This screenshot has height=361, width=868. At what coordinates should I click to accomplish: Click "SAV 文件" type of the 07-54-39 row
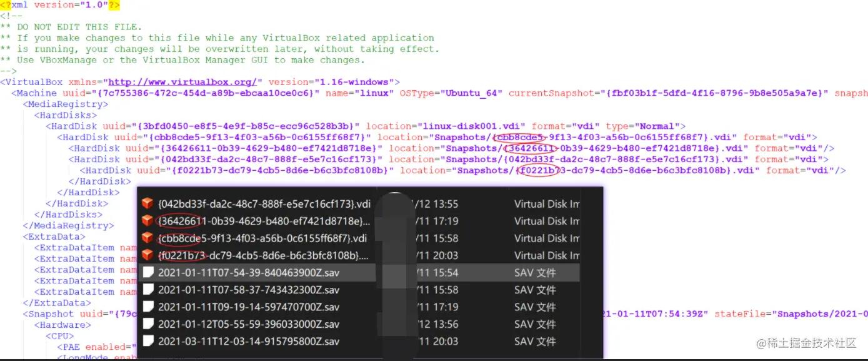(x=535, y=272)
